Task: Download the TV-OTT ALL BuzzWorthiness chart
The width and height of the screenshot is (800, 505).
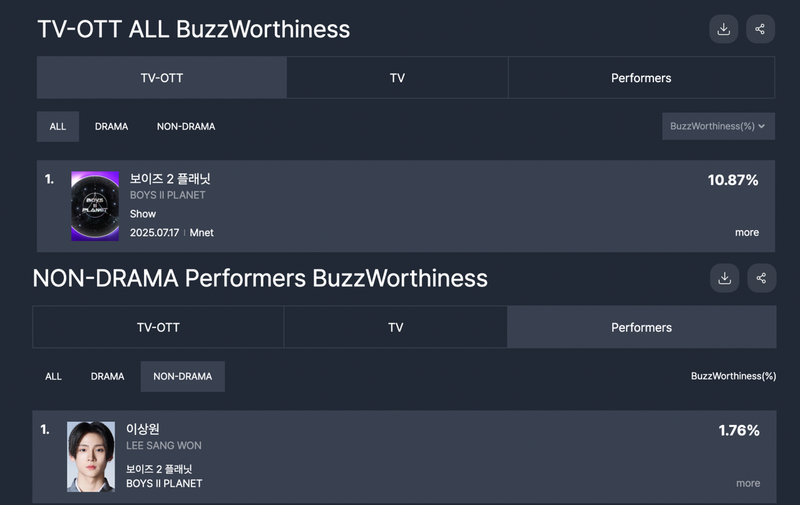Action: 723,29
